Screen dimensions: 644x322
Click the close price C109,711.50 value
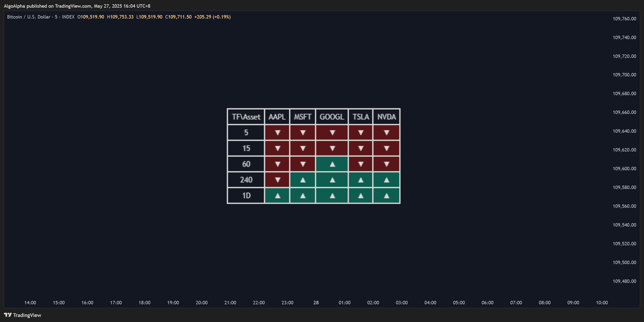pyautogui.click(x=178, y=17)
